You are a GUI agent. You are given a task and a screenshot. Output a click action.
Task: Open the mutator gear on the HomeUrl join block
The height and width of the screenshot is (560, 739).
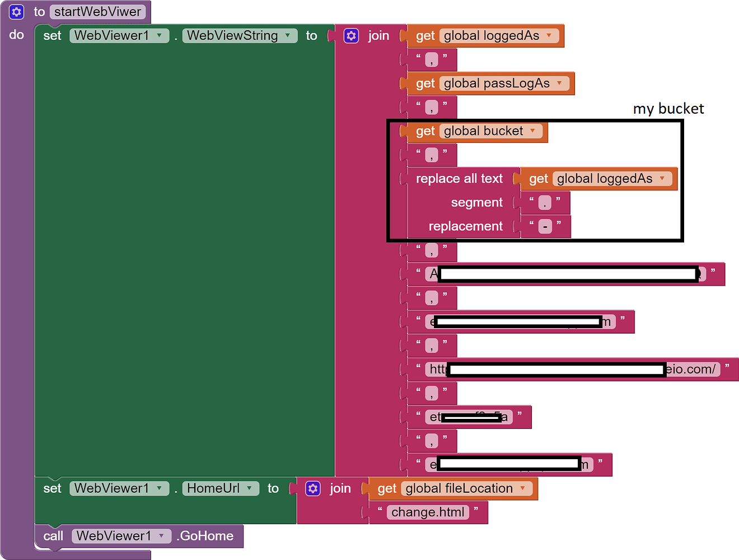(313, 488)
